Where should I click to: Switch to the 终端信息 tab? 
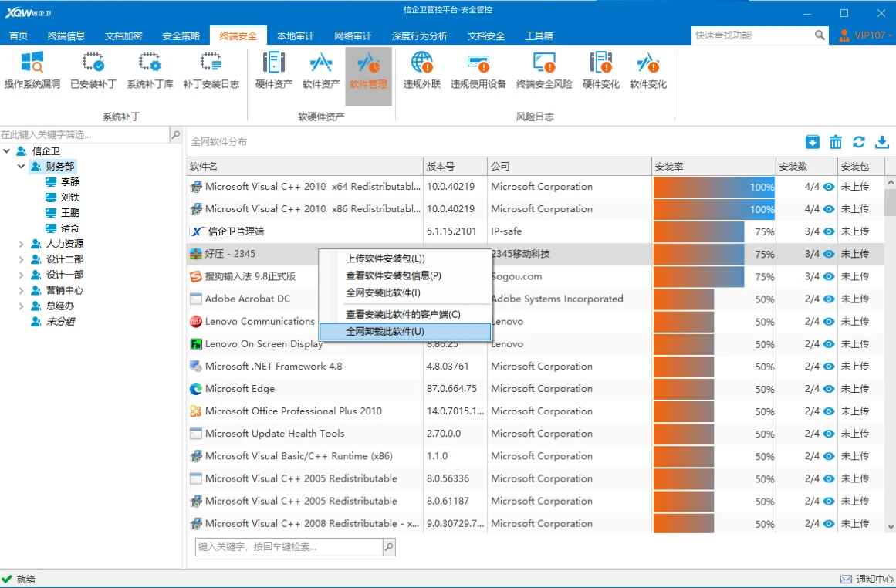point(66,36)
